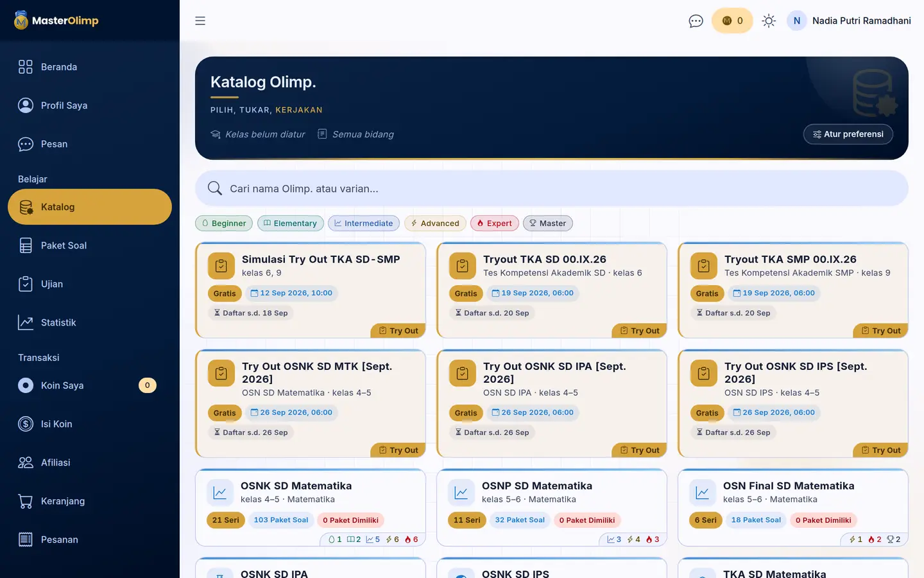Screen dimensions: 924x578
Task: Click 103 Paket Soal badge
Action: pos(281,520)
